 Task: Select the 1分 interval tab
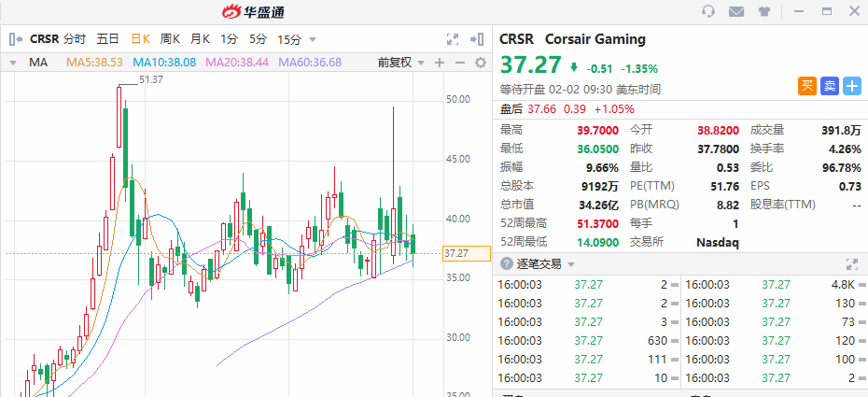click(230, 39)
